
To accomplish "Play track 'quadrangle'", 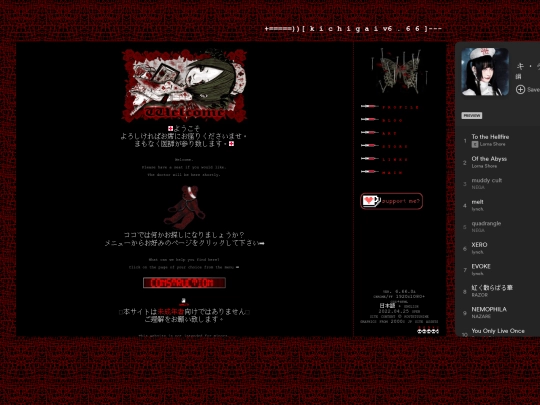I will [x=486, y=223].
